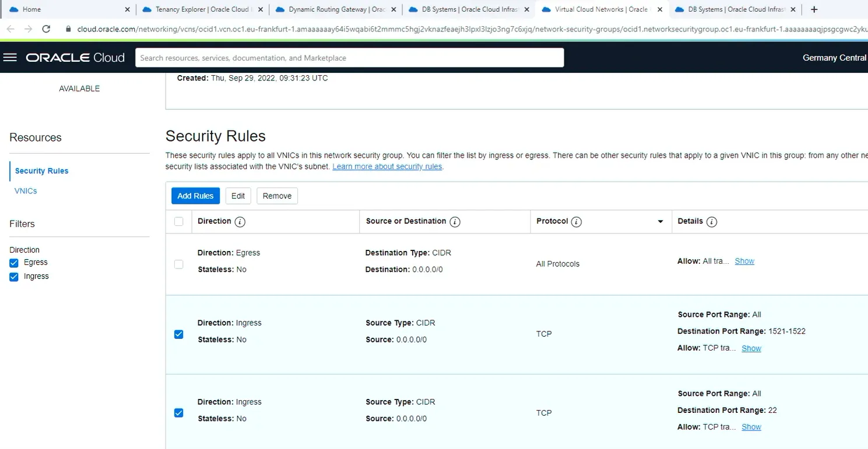This screenshot has width=868, height=449.
Task: Switch to the first DB Systems browser tab
Action: 468,9
